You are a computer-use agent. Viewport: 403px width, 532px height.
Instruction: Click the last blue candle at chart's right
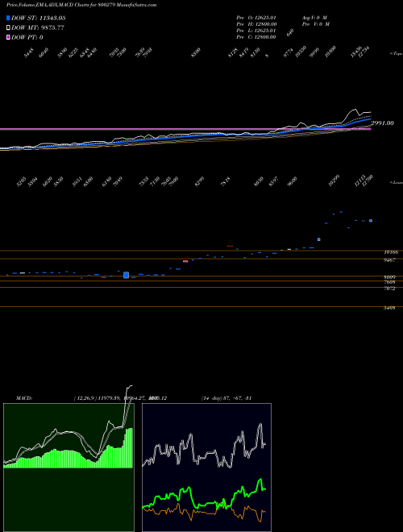[x=371, y=221]
